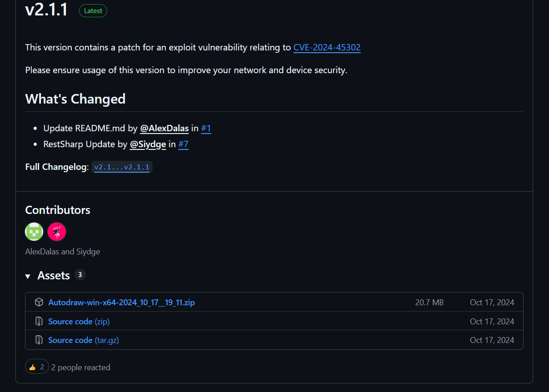549x392 pixels.
Task: Open the CVE-2024-45302 link
Action: pos(327,47)
